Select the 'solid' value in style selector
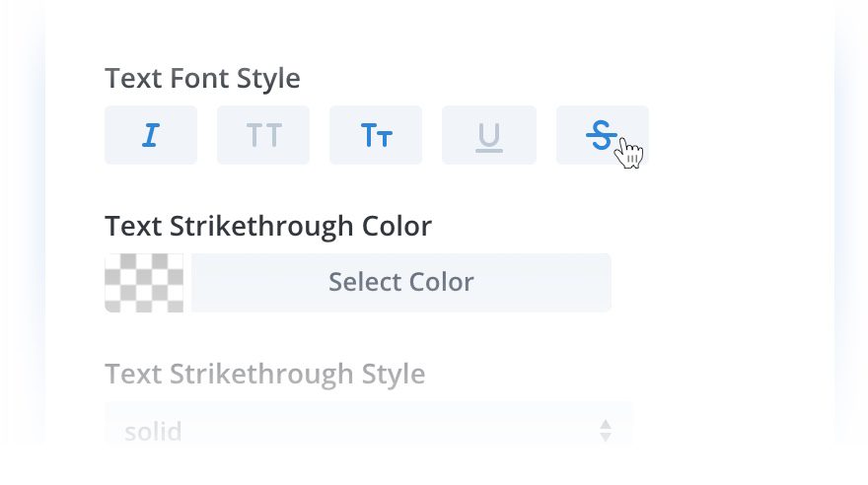This screenshot has width=868, height=485. pyautogui.click(x=154, y=431)
